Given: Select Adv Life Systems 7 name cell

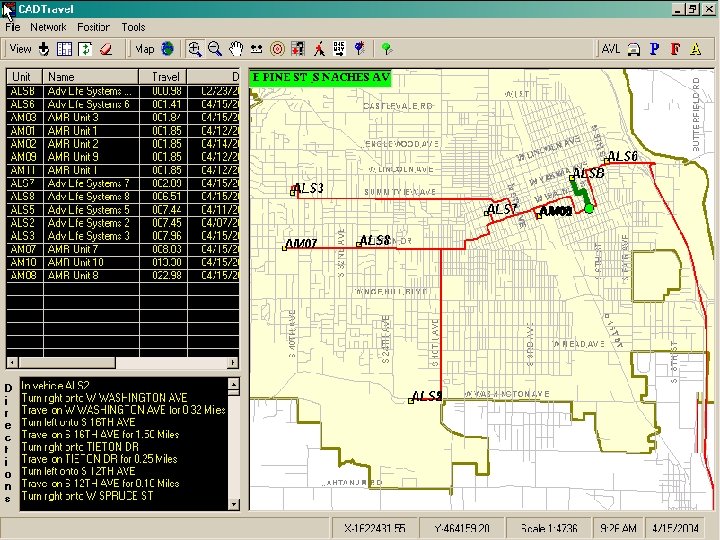Looking at the screenshot, I should pyautogui.click(x=91, y=183).
